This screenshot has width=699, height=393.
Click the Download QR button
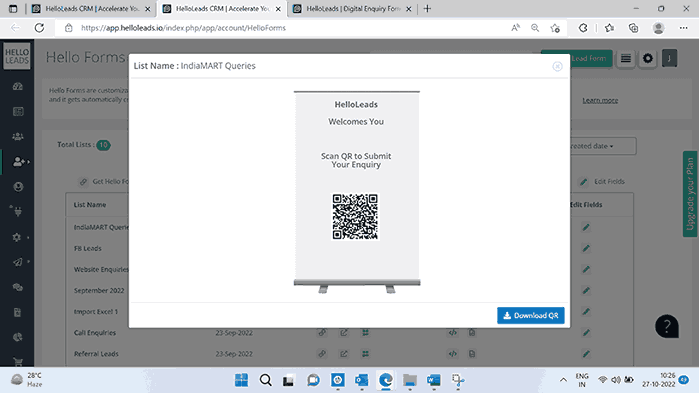click(x=530, y=315)
